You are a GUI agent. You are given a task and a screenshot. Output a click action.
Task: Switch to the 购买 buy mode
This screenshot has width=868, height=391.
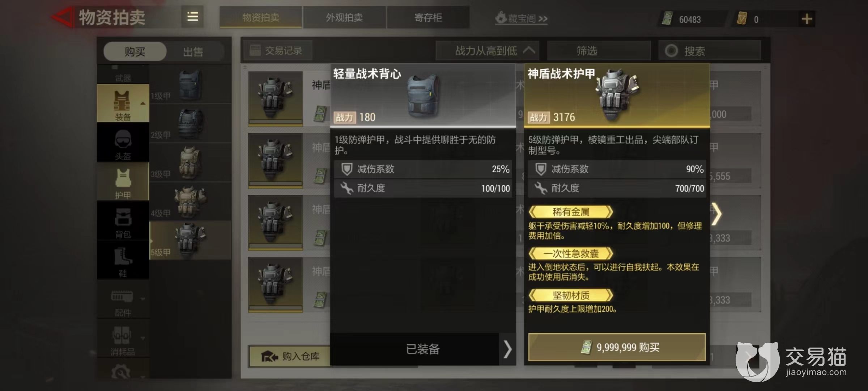(135, 51)
